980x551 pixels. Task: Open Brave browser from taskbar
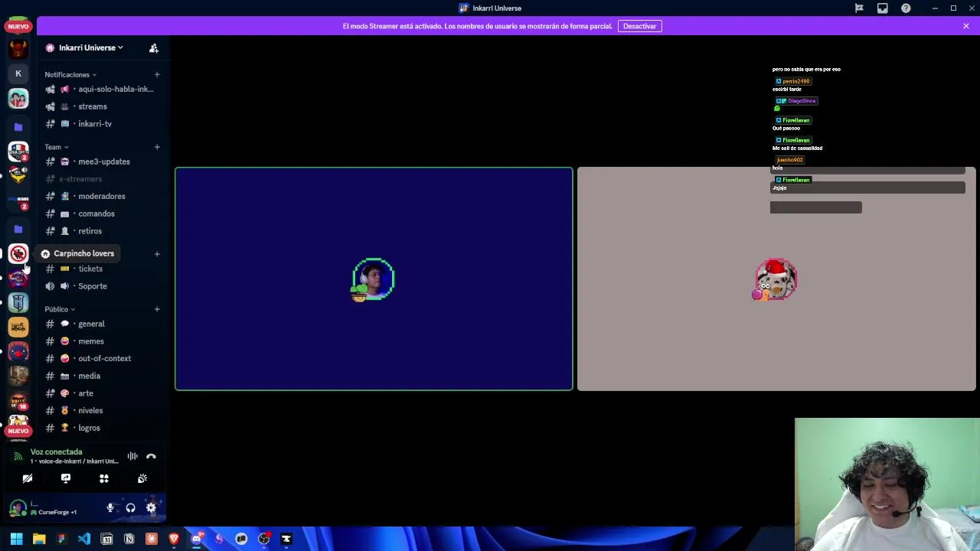coord(174,539)
